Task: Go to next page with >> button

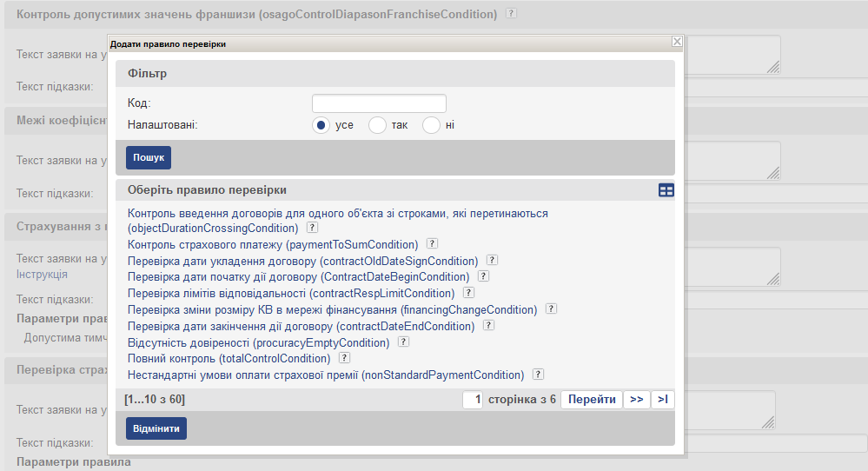Action: 636,400
